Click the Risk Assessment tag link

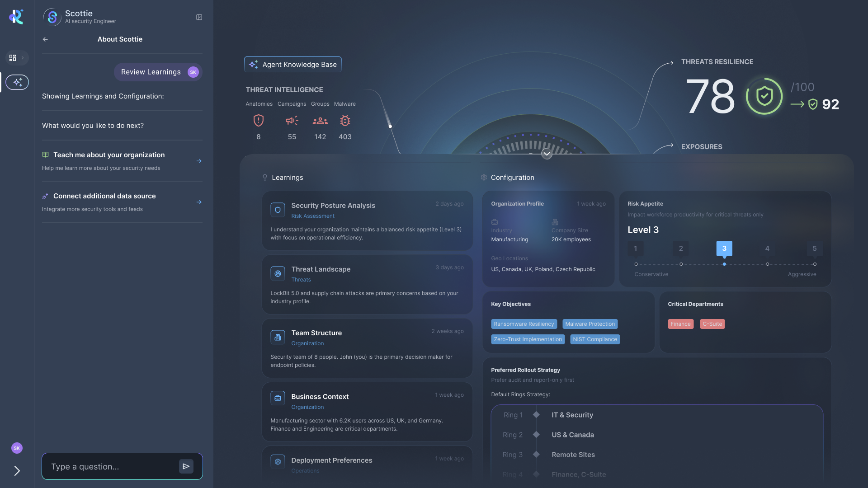click(313, 216)
